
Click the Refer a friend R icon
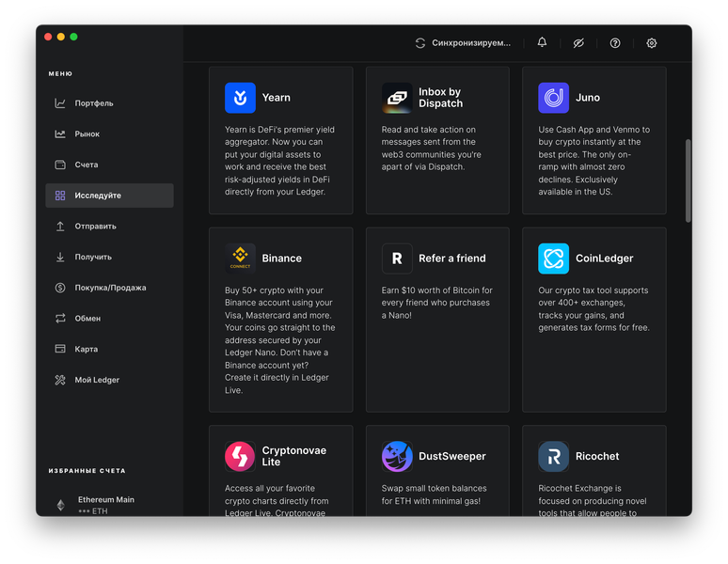click(397, 258)
